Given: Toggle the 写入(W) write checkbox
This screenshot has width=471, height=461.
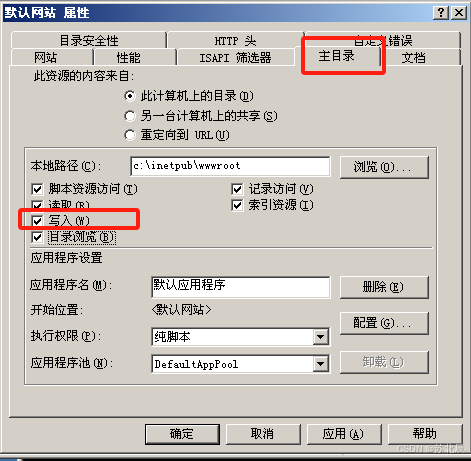Looking at the screenshot, I should tap(37, 221).
